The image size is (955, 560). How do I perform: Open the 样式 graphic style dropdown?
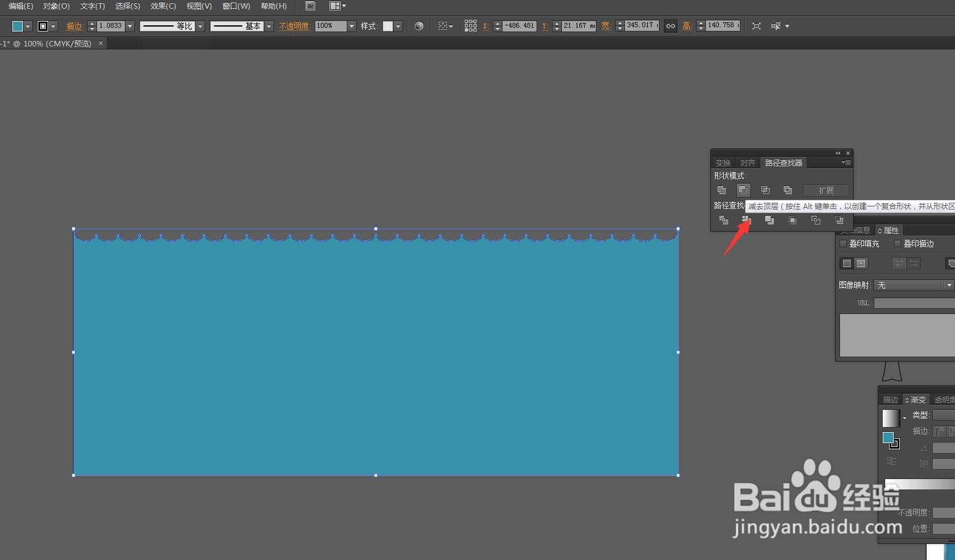coord(398,26)
